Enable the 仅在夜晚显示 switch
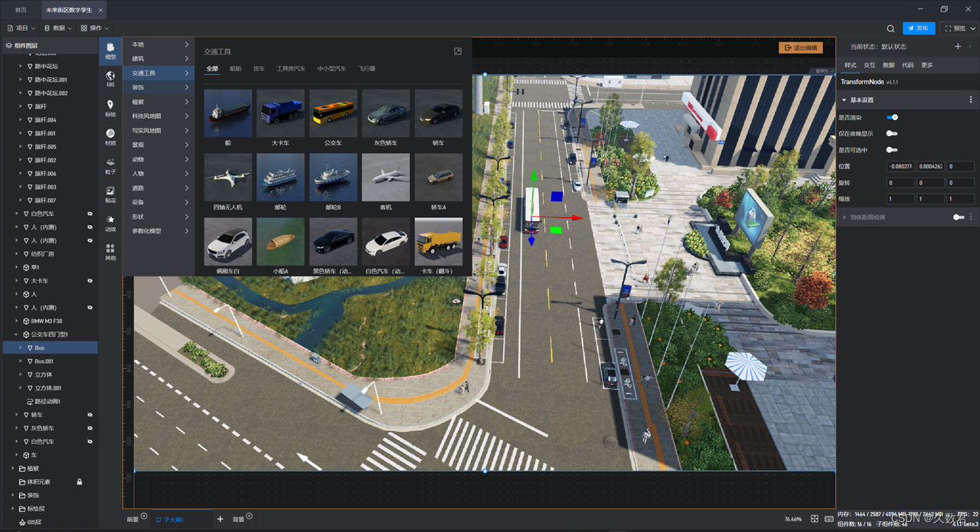Image resolution: width=980 pixels, height=532 pixels. pos(892,133)
